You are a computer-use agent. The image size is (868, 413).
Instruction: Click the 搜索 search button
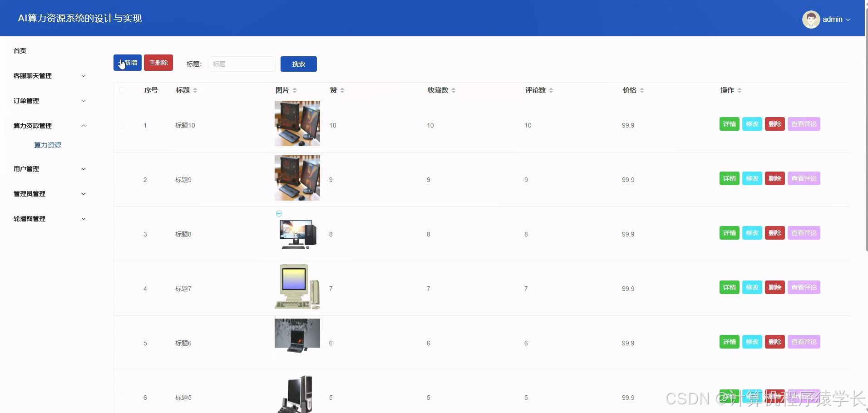298,64
